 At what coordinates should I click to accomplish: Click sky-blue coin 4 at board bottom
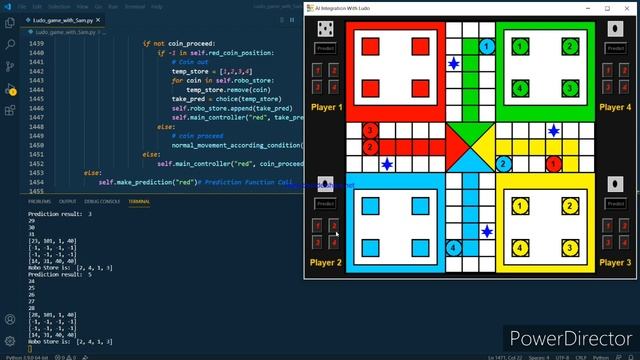[453, 248]
